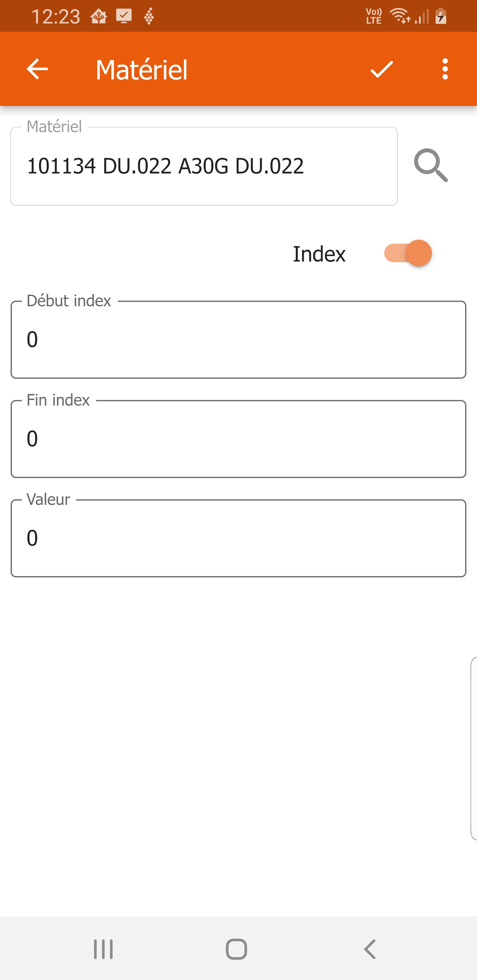Tap the battery charging indicator
Screen dimensions: 477x980
(x=441, y=16)
